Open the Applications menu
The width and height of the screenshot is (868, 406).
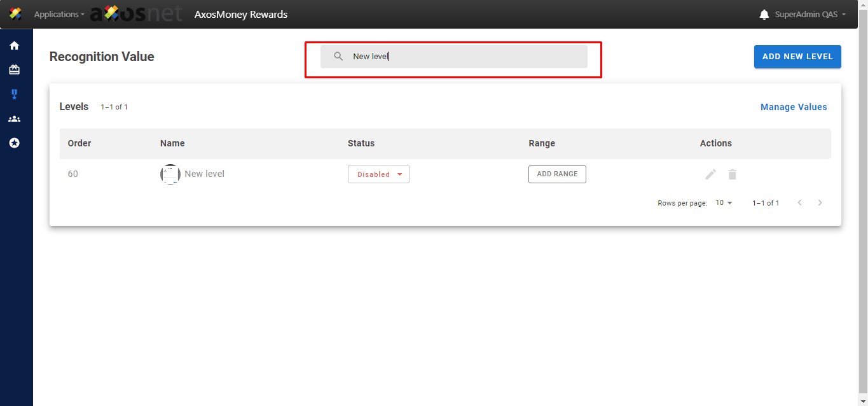pyautogui.click(x=59, y=15)
